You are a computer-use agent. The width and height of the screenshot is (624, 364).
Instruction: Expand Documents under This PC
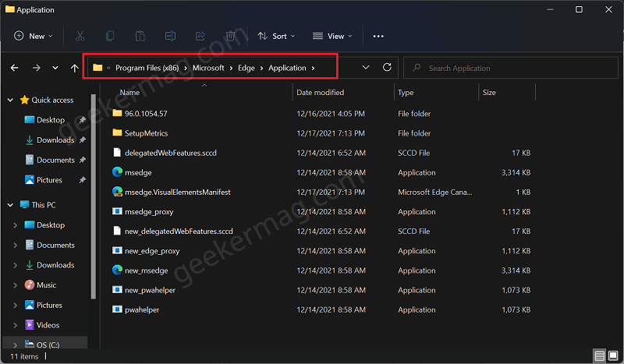pos(15,245)
